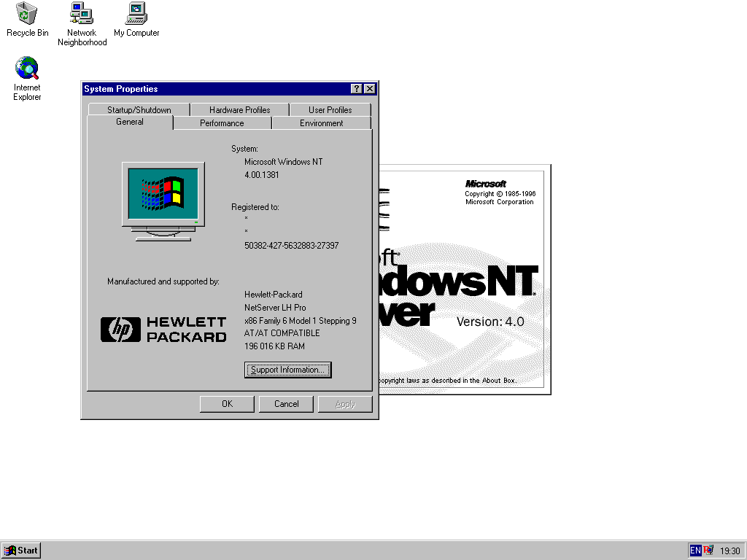Click the taskbar clock showing 19:30
The width and height of the screenshot is (747, 560).
[x=729, y=551]
